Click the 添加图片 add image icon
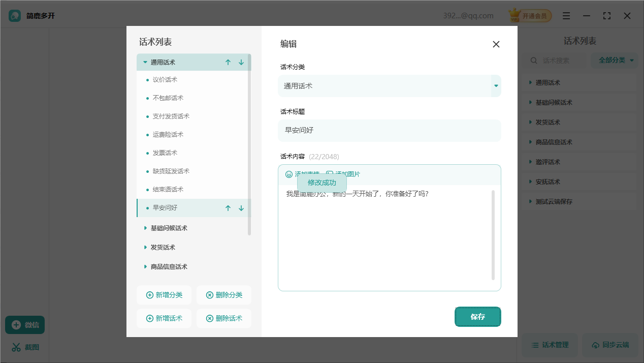Image resolution: width=644 pixels, height=363 pixels. 330,174
